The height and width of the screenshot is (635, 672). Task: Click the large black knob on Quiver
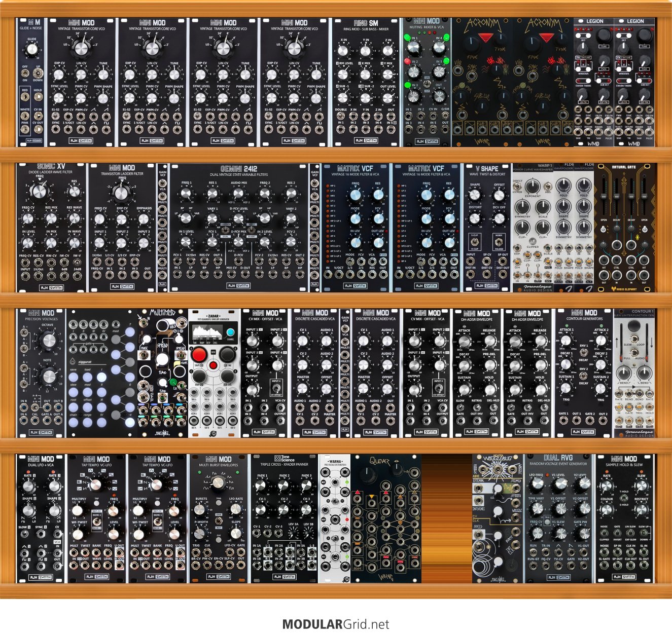coord(367,474)
